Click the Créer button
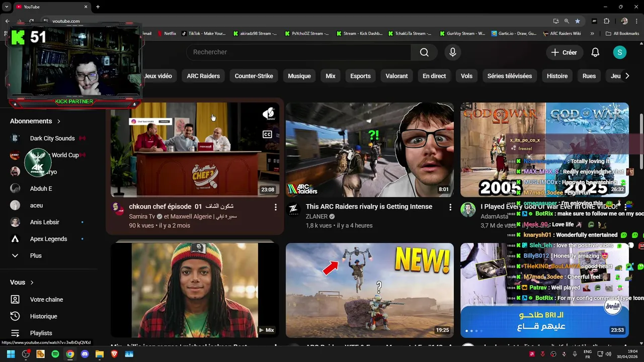The height and width of the screenshot is (362, 644). (x=564, y=52)
